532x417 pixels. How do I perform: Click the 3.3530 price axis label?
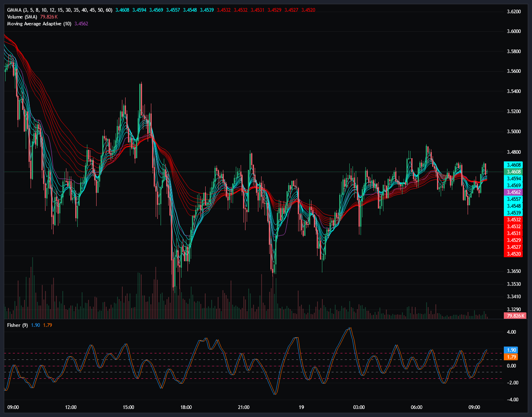[514, 284]
